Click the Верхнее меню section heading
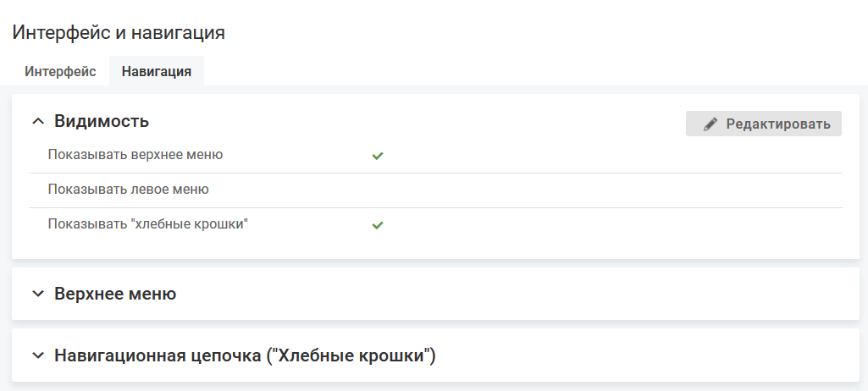The height and width of the screenshot is (391, 868). [x=115, y=294]
